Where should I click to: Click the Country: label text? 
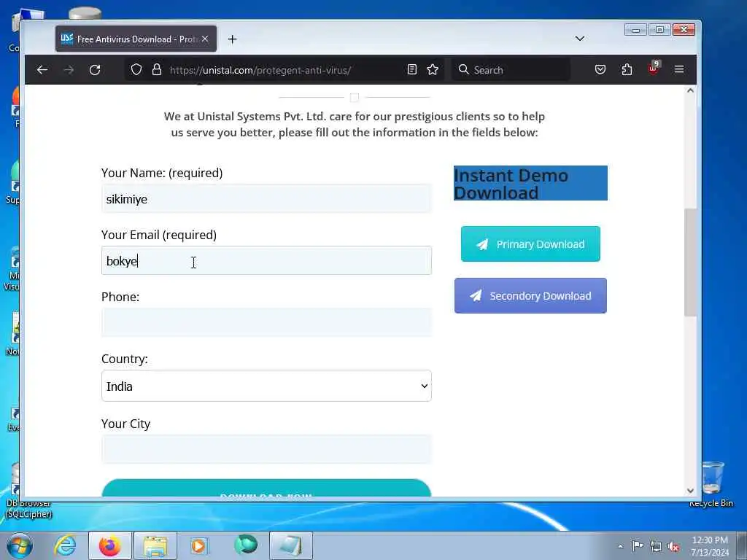(x=125, y=359)
